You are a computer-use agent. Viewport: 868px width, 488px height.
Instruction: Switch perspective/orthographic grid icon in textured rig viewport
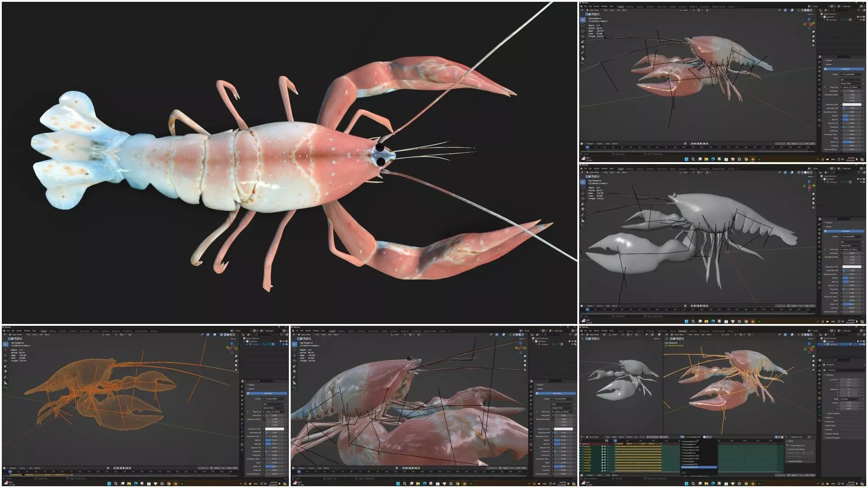click(x=813, y=45)
